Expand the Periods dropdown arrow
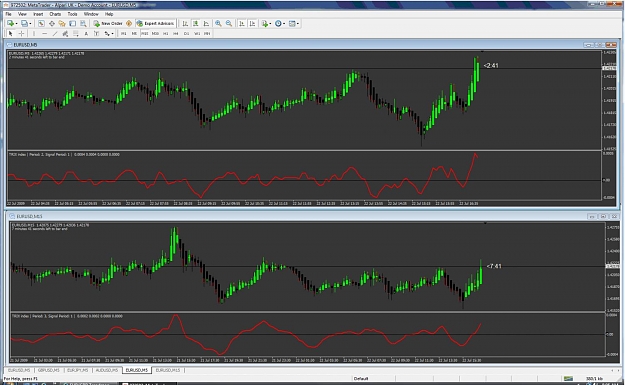Screen dimensions: 625x385 (x=284, y=24)
